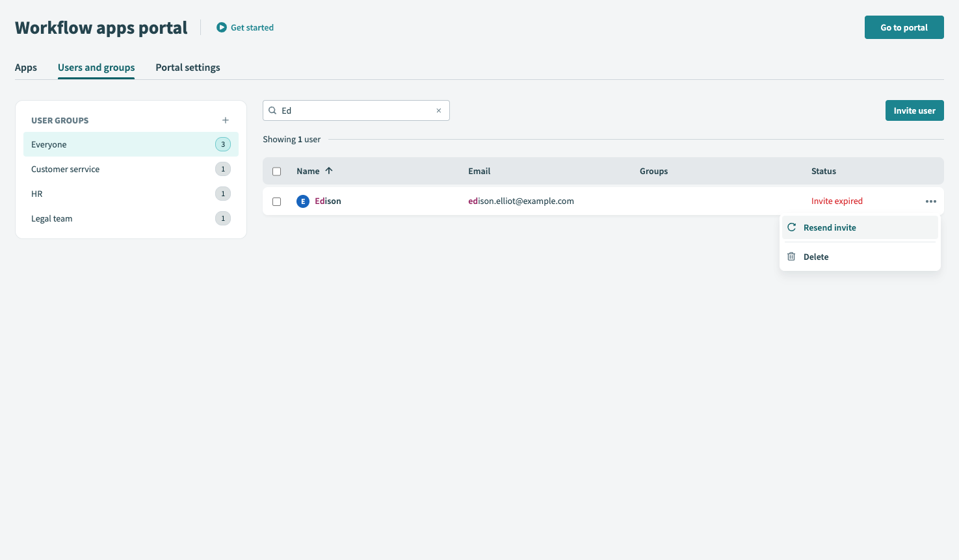Click the magnifier search icon
Screen dimensions: 959x560
click(272, 110)
